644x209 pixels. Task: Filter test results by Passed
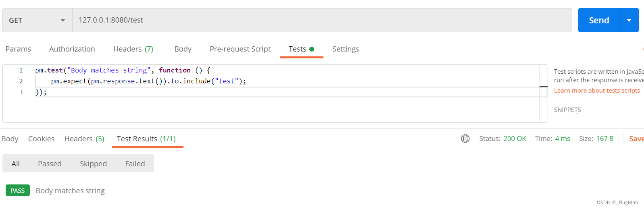click(x=50, y=164)
